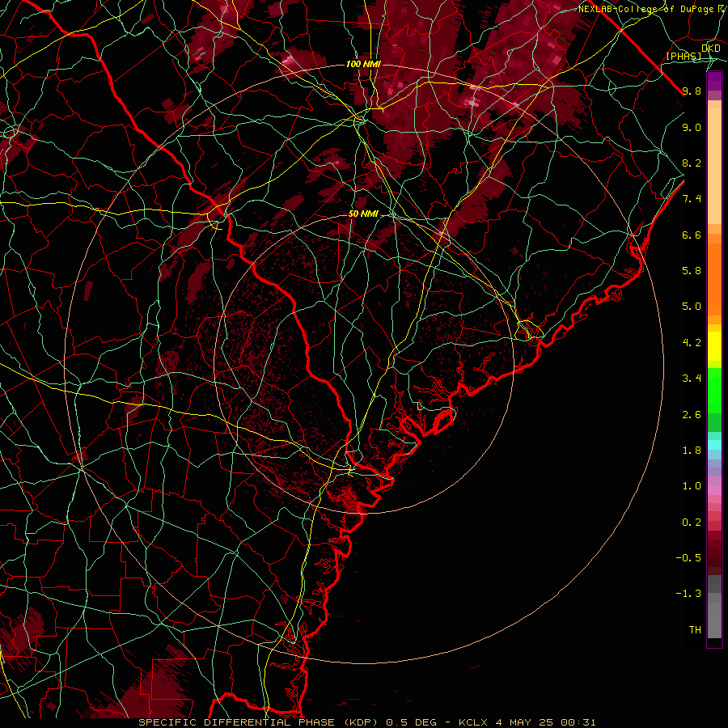Screen dimensions: 728x728
Task: Click the 0.2 value on the color scale
Action: pos(692,523)
